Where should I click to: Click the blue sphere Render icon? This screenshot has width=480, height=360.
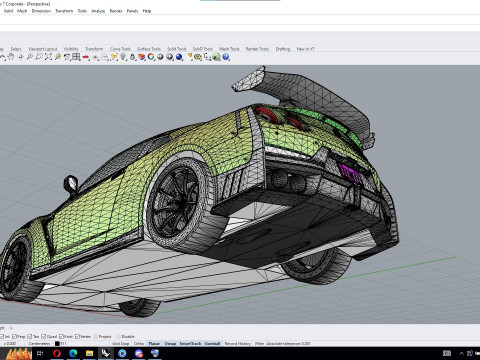click(x=179, y=57)
